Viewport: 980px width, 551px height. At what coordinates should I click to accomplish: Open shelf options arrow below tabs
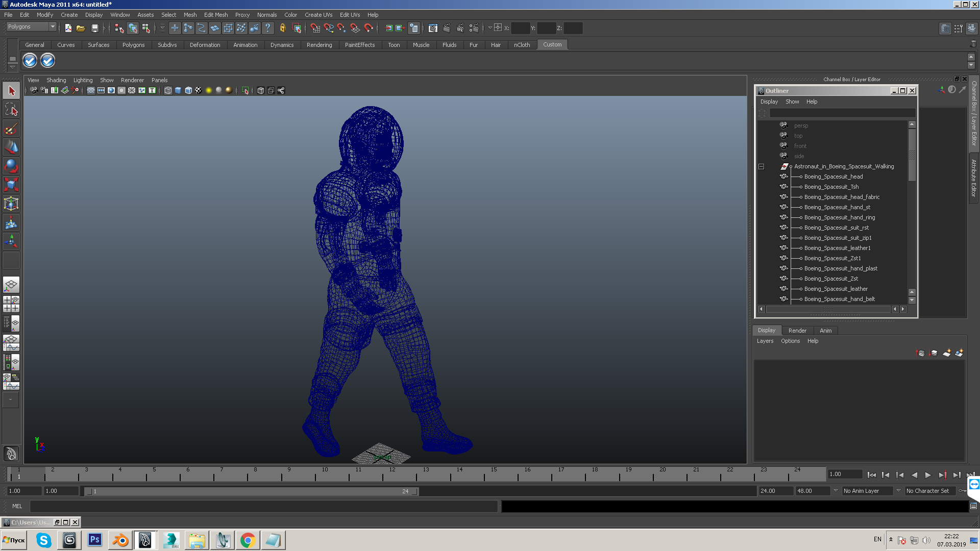12,67
